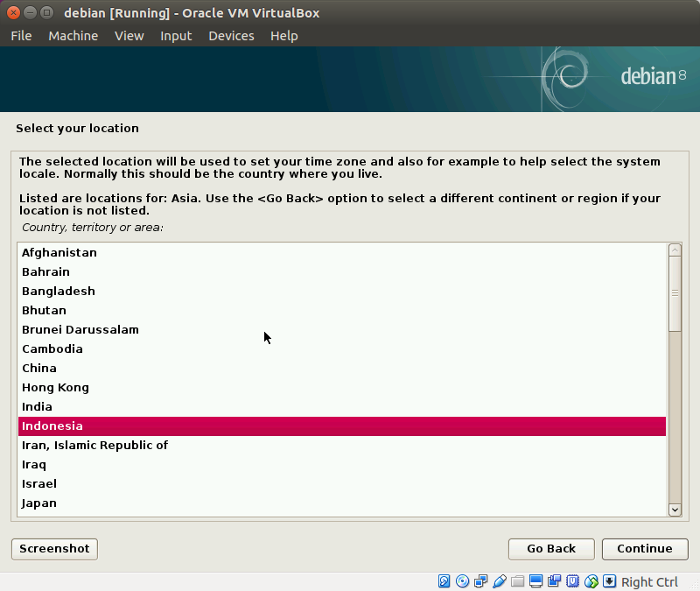Click the USB devices status icon
Viewport: 700px width, 591px height.
500,581
